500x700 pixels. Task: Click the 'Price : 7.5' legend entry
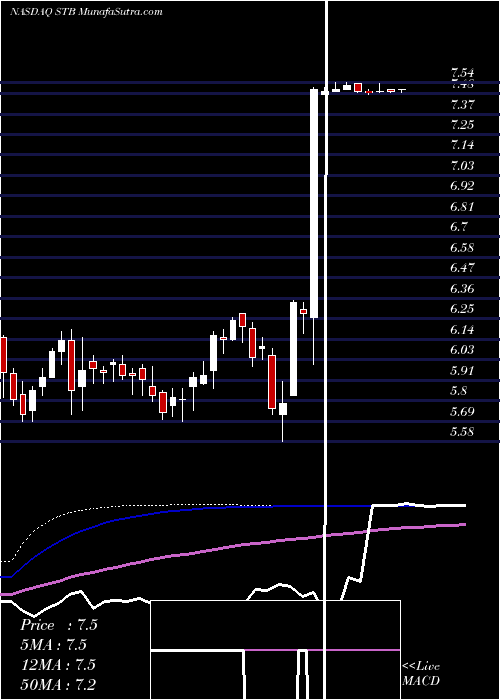pyautogui.click(x=58, y=625)
